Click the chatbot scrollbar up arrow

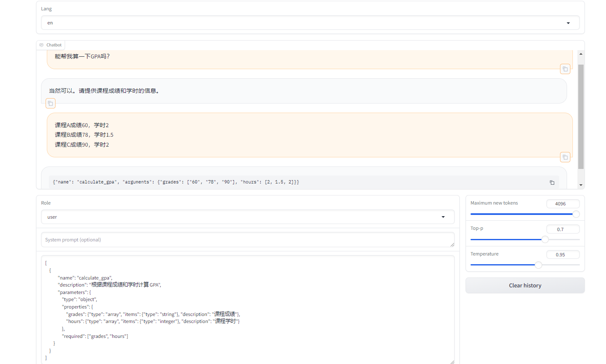[x=581, y=54]
